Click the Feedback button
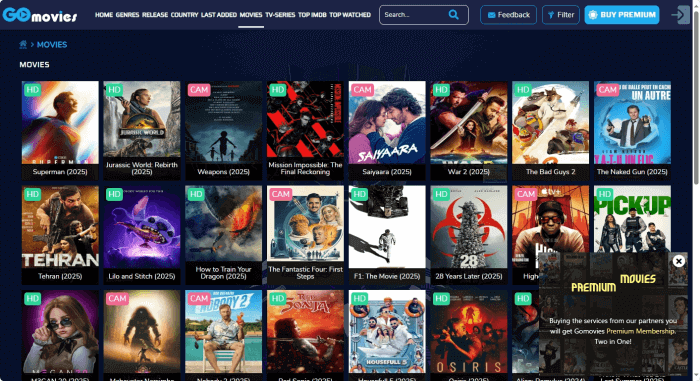This screenshot has width=700, height=381. (x=508, y=15)
